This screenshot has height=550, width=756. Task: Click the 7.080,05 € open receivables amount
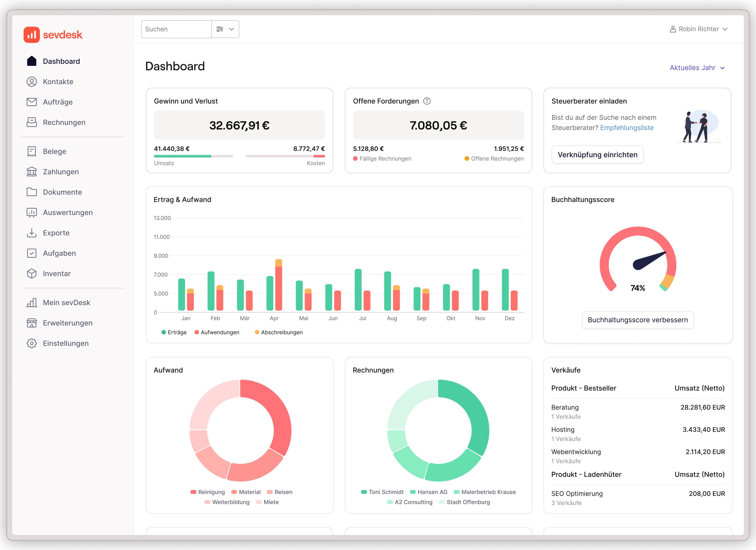click(438, 125)
